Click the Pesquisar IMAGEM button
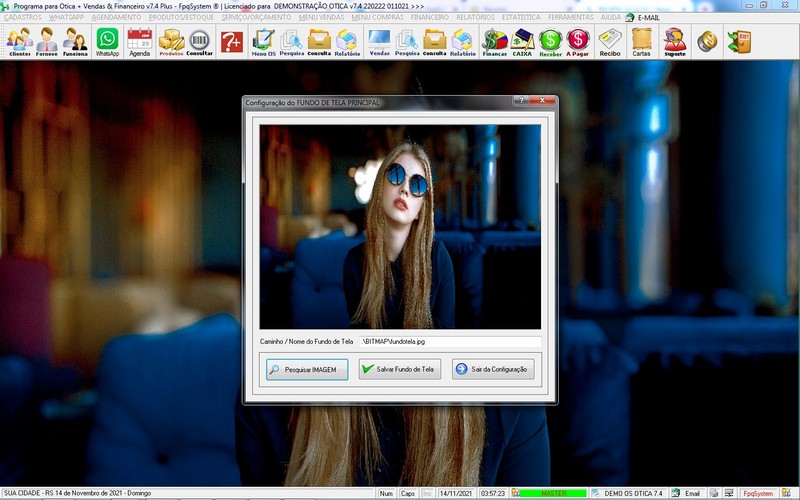800x500 pixels. click(308, 369)
